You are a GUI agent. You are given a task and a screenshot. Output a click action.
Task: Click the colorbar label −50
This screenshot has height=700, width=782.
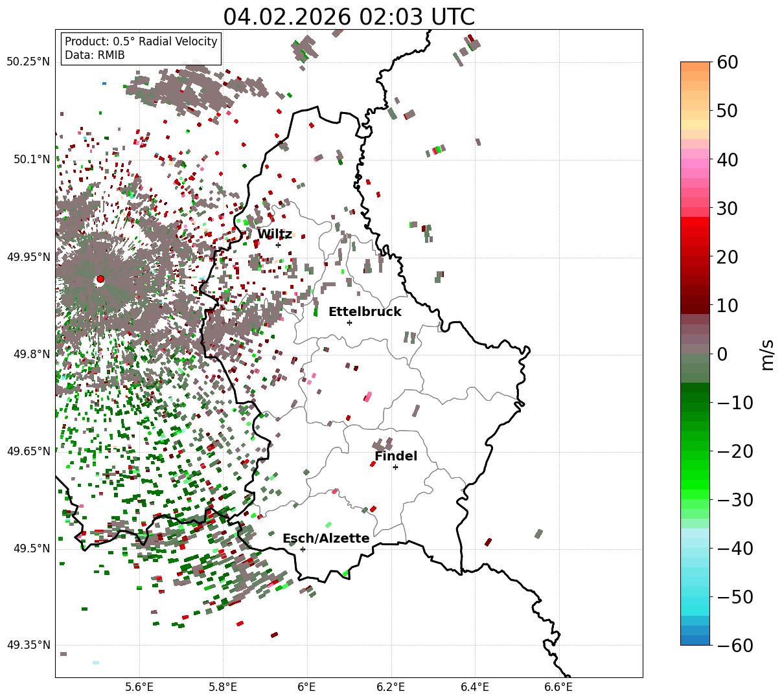coord(735,597)
